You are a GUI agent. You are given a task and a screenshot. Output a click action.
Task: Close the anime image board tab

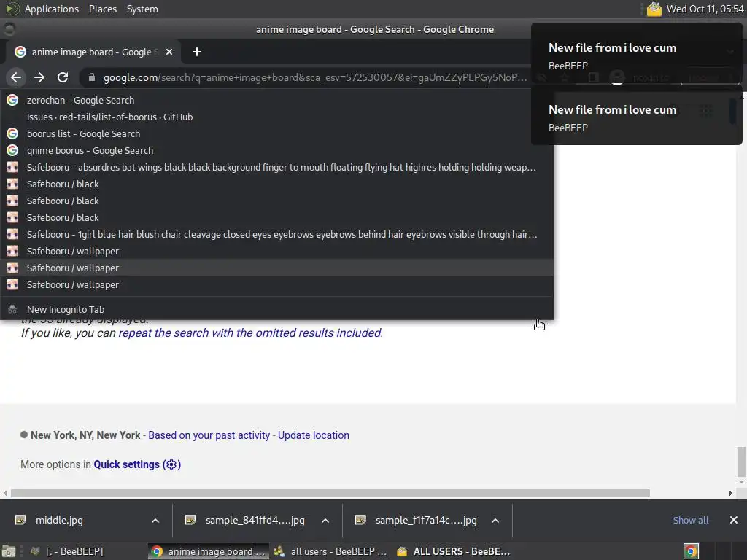169,52
